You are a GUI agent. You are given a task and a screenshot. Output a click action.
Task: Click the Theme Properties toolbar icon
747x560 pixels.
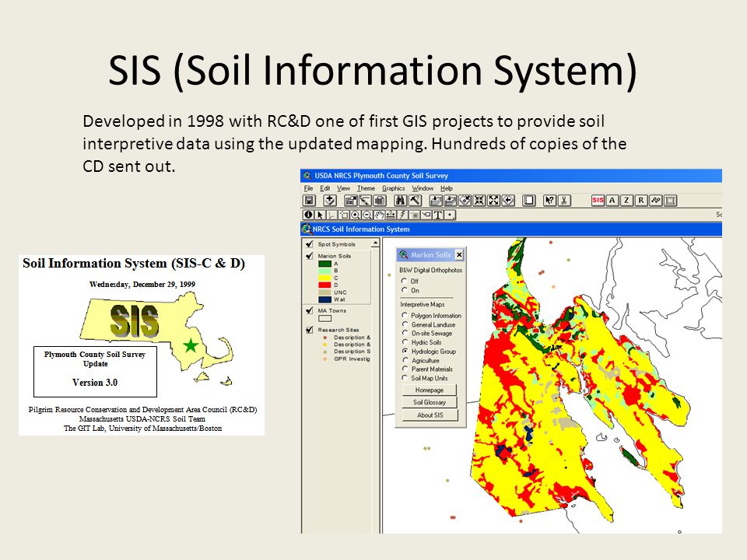pyautogui.click(x=351, y=201)
